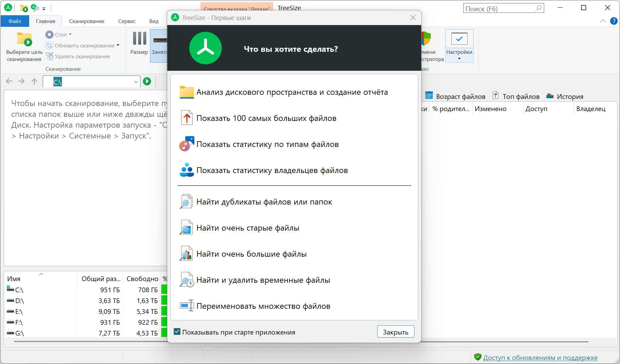Open the Файл menu tab

[x=15, y=21]
